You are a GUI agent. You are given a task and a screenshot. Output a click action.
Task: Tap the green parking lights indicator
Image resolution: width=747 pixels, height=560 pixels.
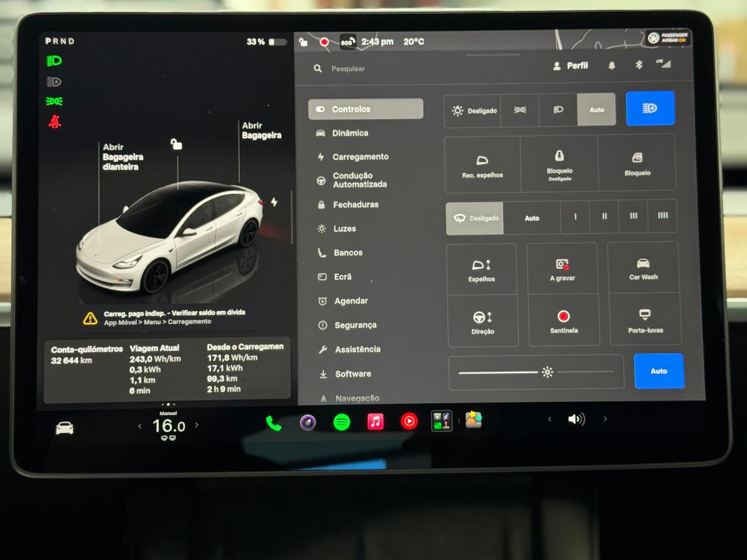pos(54,101)
